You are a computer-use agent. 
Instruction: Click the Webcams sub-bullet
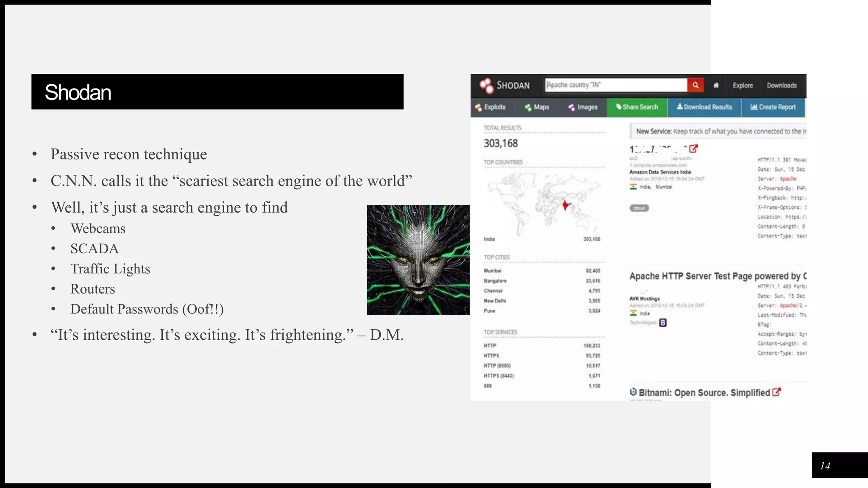click(x=98, y=229)
